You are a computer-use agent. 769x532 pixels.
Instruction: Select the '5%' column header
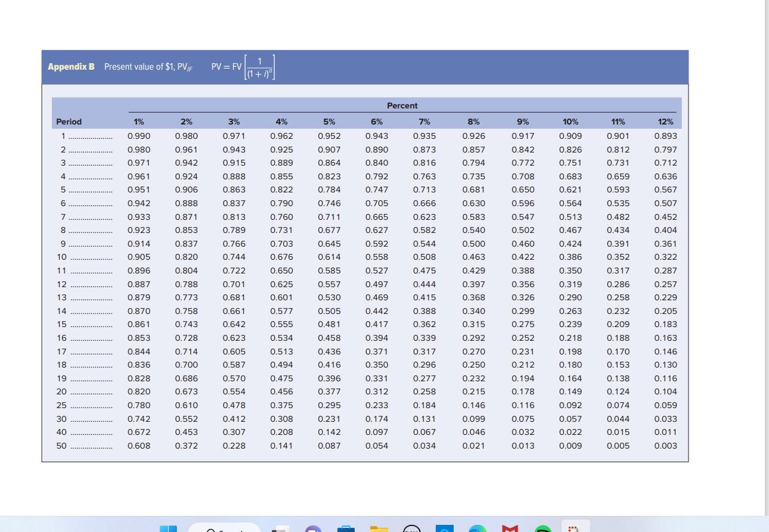(329, 122)
